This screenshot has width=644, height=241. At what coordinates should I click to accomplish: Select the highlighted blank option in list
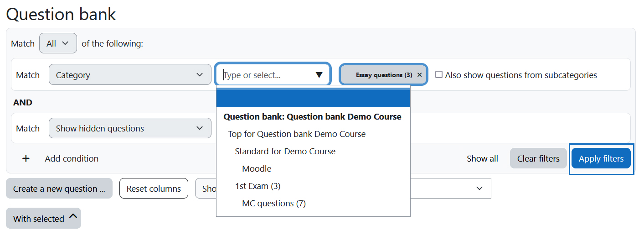313,98
